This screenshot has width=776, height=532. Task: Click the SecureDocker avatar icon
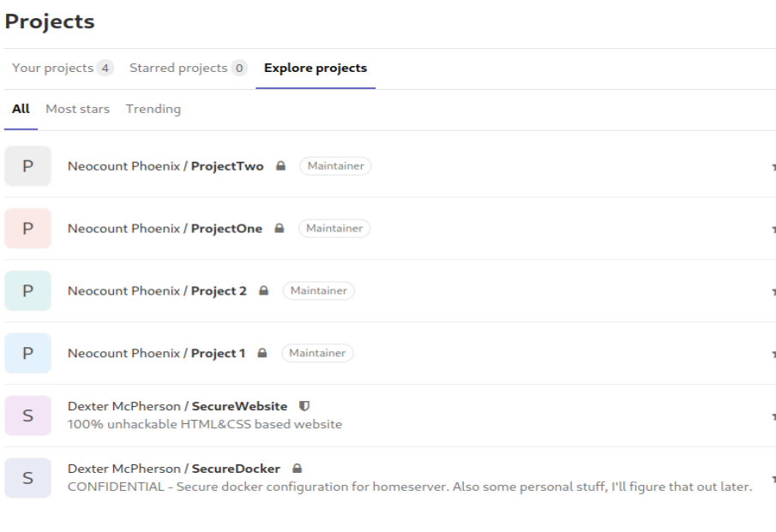(x=27, y=478)
